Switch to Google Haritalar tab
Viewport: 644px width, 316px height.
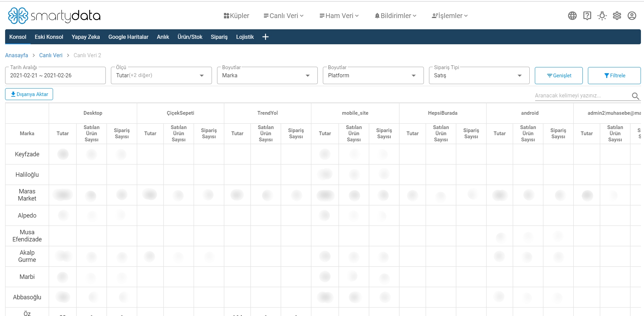tap(128, 37)
